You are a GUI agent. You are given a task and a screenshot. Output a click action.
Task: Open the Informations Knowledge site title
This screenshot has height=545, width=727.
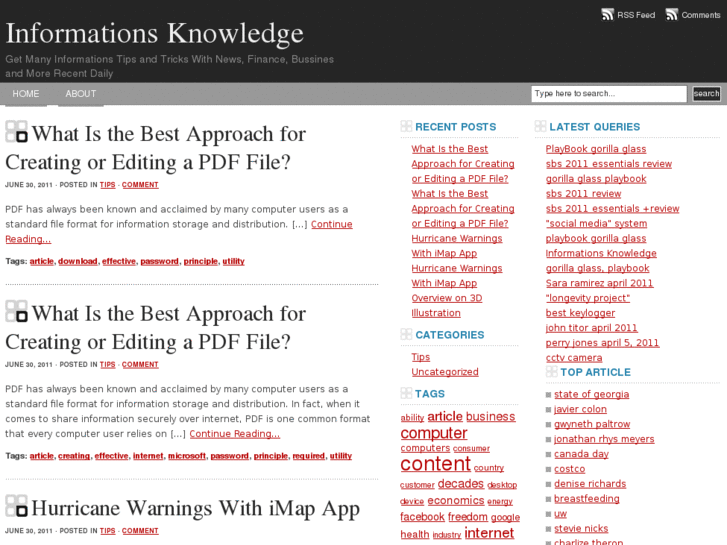pos(154,33)
